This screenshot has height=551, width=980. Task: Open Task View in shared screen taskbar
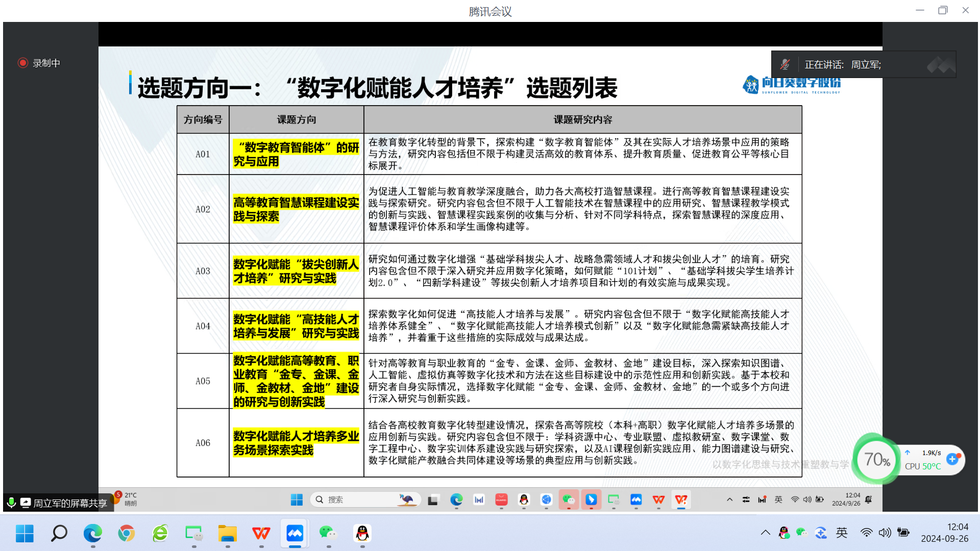coord(433,499)
